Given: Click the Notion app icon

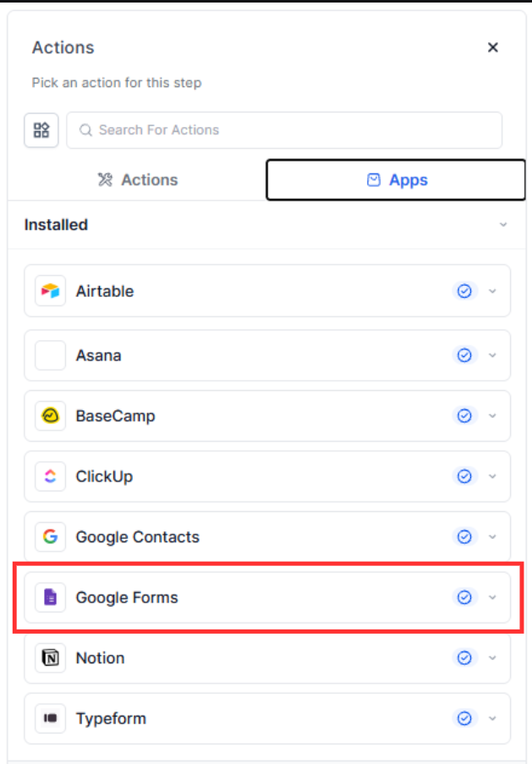Looking at the screenshot, I should click(51, 657).
